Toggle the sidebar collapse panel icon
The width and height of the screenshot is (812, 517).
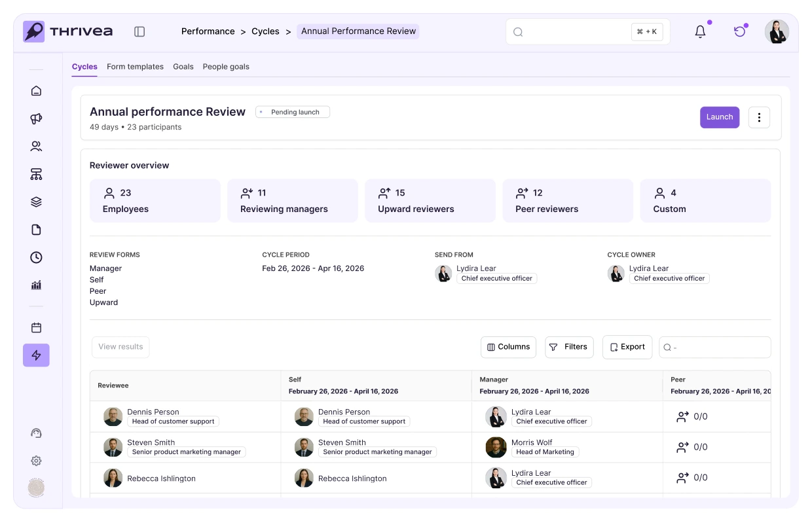click(x=139, y=31)
